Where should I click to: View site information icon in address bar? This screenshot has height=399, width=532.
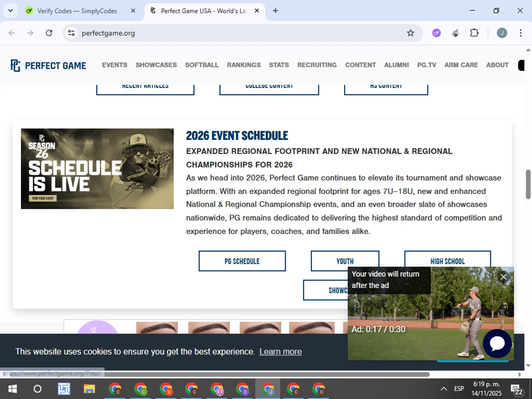click(x=71, y=33)
